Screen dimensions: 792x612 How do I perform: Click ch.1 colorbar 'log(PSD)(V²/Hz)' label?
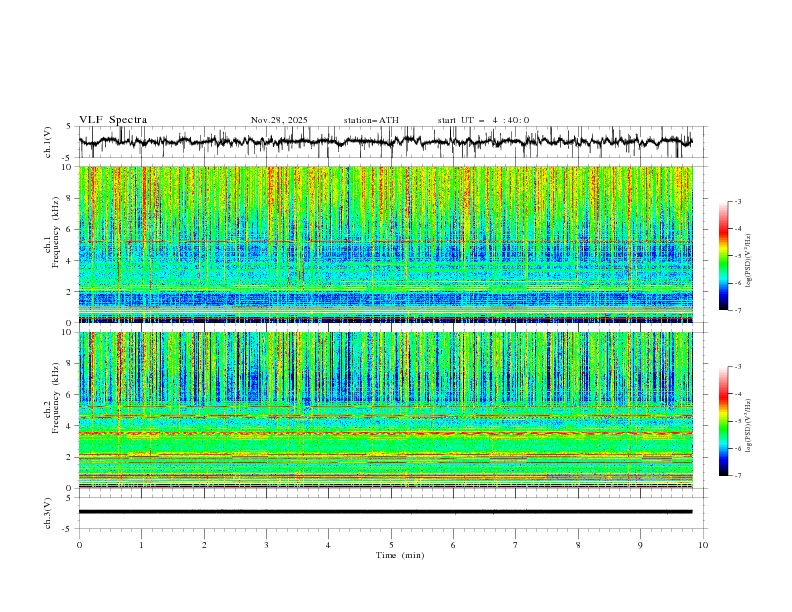pos(748,261)
